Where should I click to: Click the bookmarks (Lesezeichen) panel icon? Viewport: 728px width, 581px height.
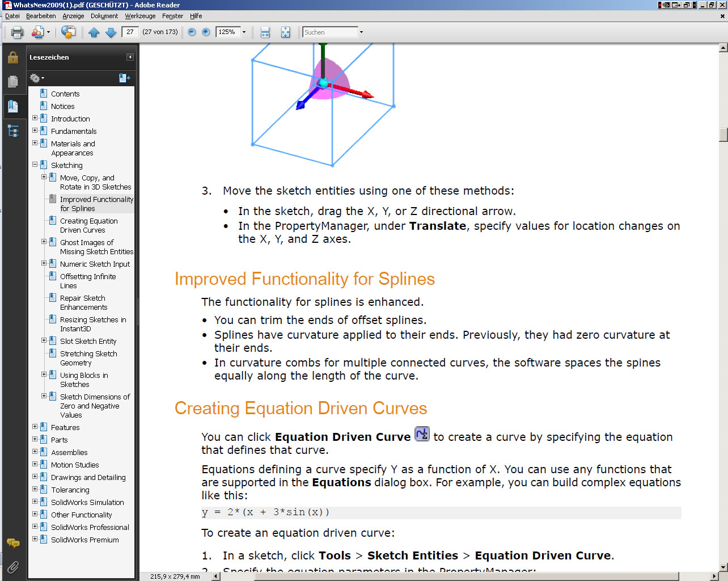click(x=13, y=106)
